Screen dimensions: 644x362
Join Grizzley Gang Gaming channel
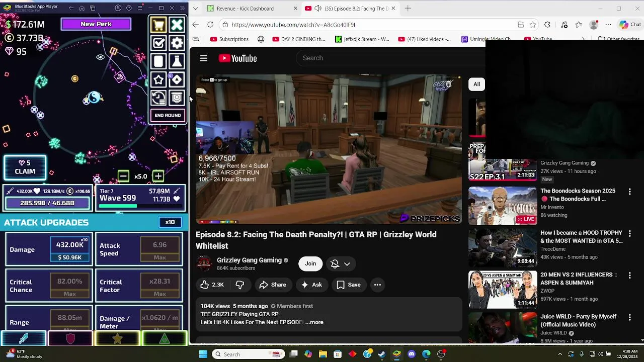[310, 264]
